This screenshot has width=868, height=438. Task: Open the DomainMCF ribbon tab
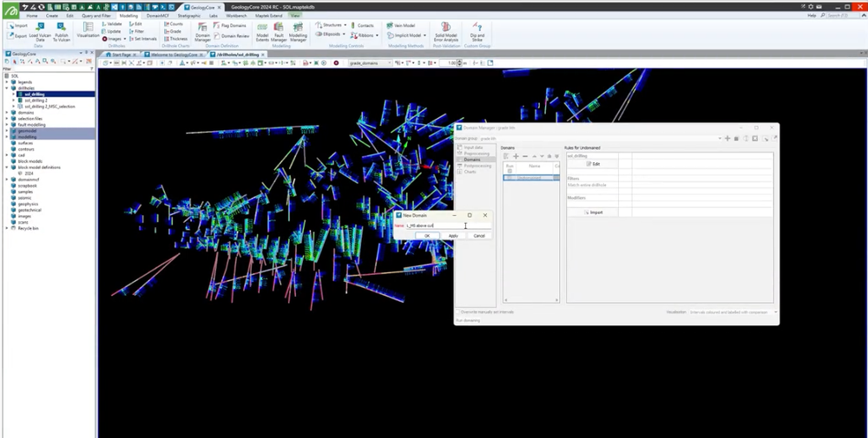(x=158, y=16)
